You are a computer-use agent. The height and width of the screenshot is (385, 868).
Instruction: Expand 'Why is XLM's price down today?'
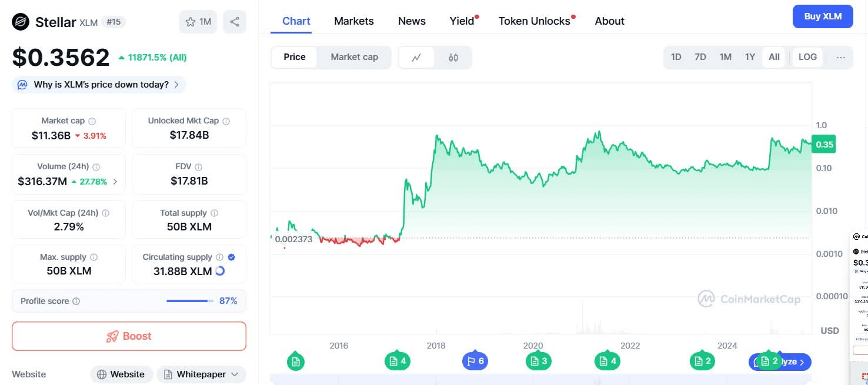pos(99,85)
